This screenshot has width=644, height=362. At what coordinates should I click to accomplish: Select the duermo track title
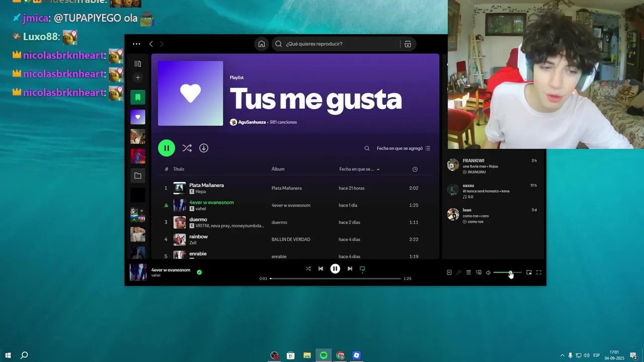tap(198, 219)
